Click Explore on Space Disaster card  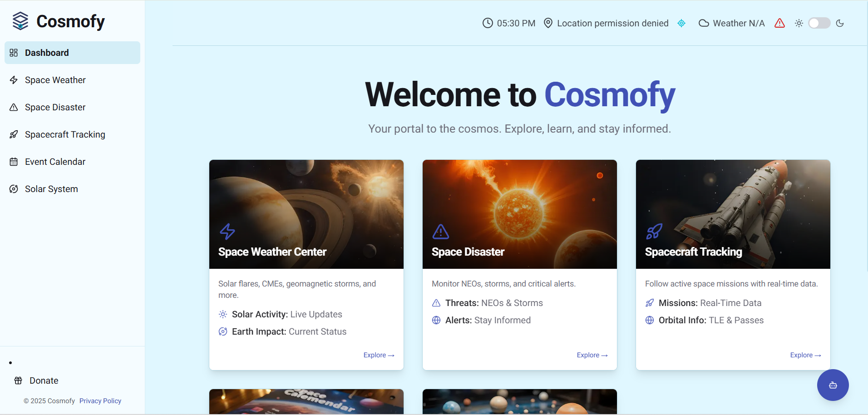[592, 355]
